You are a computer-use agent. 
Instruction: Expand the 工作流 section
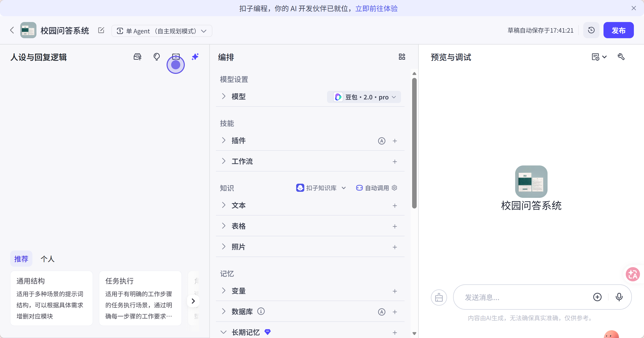tap(224, 161)
